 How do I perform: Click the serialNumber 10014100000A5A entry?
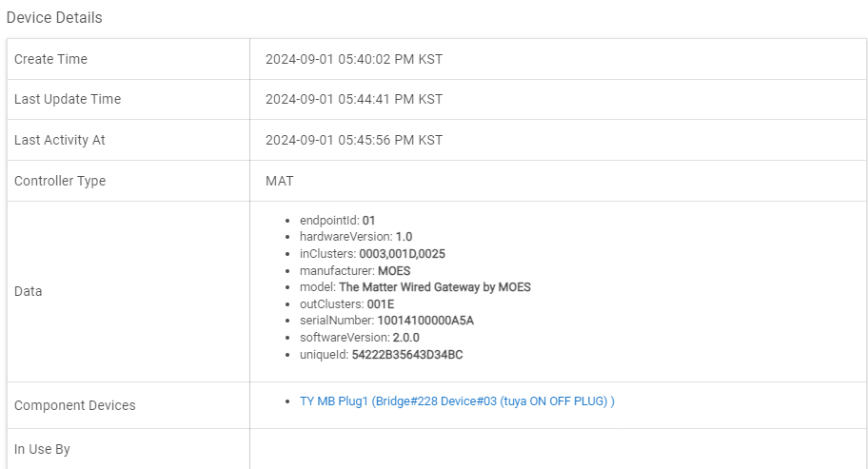386,321
